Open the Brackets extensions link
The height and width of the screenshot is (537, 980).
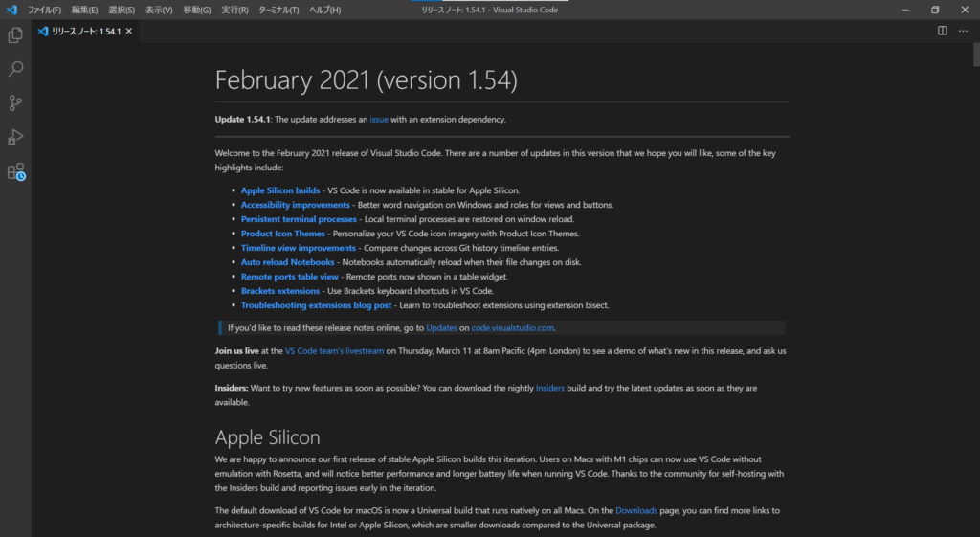click(x=280, y=291)
